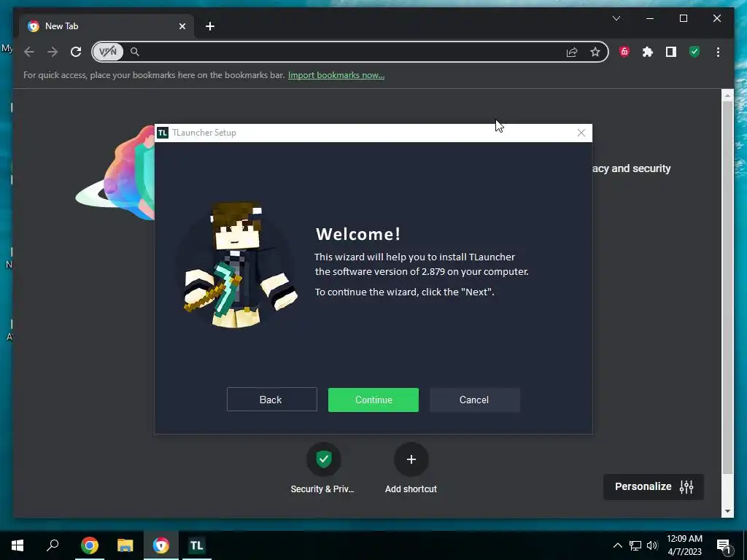This screenshot has height=560, width=747.
Task: Close the TLauncher Setup dialog
Action: pyautogui.click(x=581, y=133)
